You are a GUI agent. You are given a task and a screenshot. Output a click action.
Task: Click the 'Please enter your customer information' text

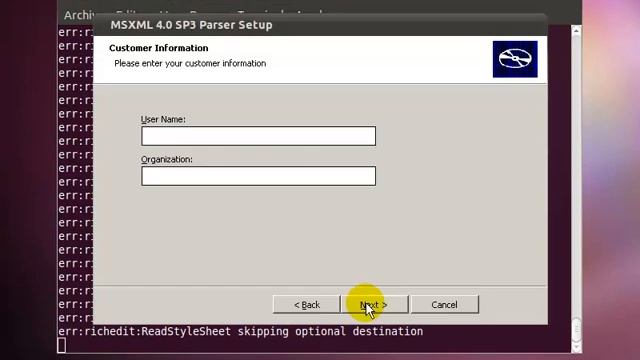pyautogui.click(x=190, y=64)
